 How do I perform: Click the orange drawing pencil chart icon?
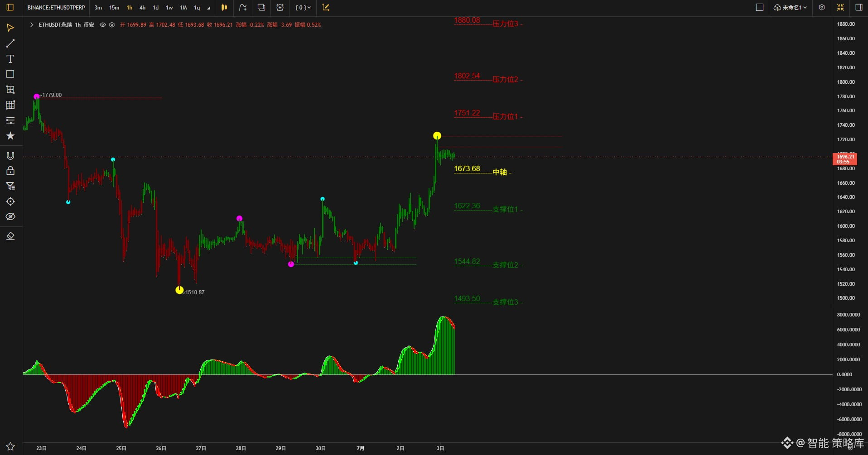pos(326,7)
